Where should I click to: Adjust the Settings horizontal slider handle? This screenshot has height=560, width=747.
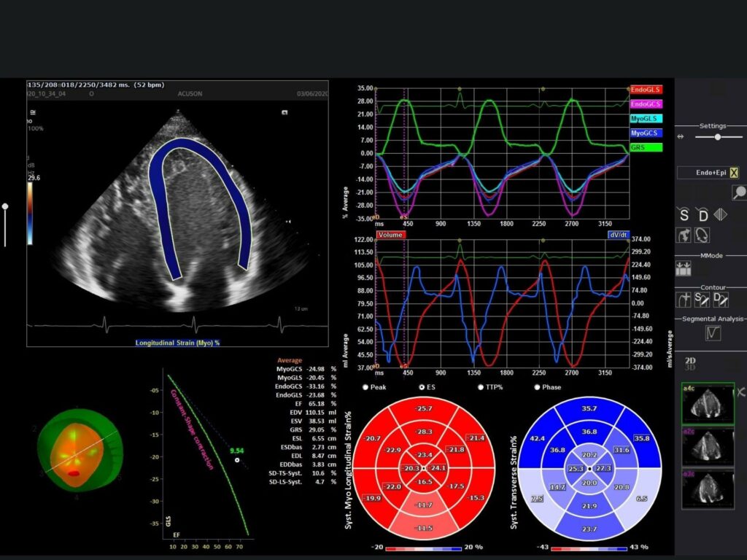[718, 137]
